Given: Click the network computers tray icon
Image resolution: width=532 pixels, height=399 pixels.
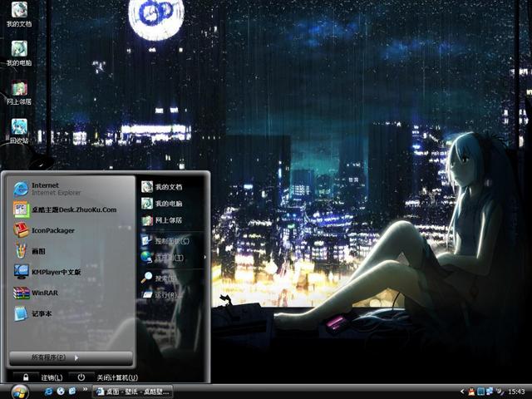Looking at the screenshot, I should tap(490, 392).
